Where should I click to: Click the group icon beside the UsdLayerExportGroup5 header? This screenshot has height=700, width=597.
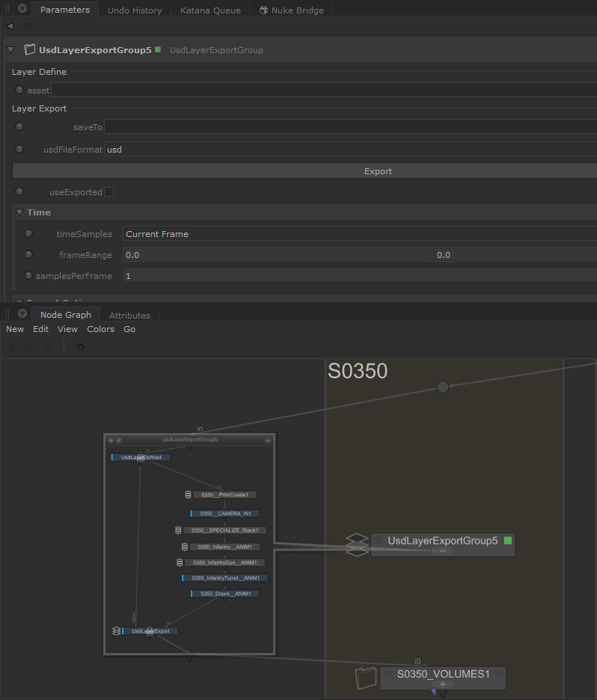point(30,50)
